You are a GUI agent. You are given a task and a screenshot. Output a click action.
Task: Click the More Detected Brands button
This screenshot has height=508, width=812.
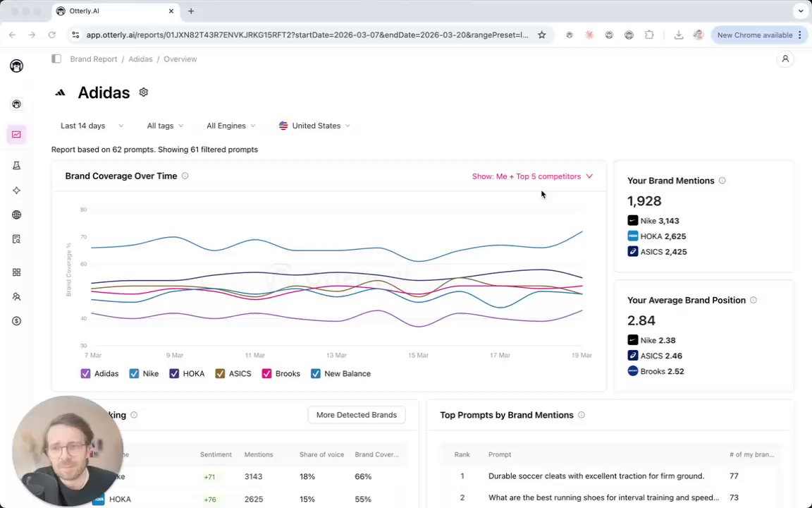[x=356, y=415]
